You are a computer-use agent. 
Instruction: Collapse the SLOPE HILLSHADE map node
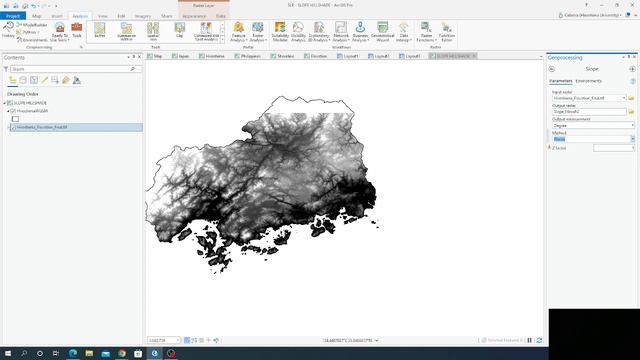coord(4,103)
